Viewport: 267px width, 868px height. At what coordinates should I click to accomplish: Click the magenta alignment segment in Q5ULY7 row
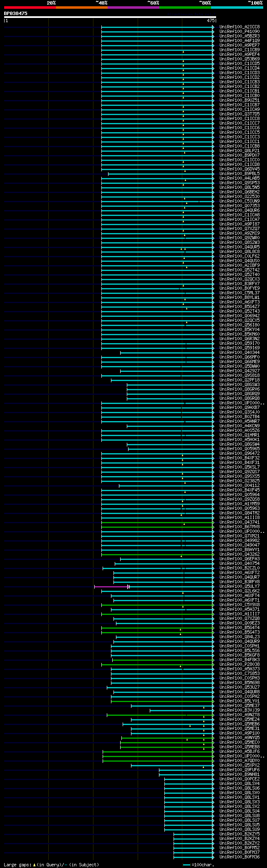tap(112, 587)
